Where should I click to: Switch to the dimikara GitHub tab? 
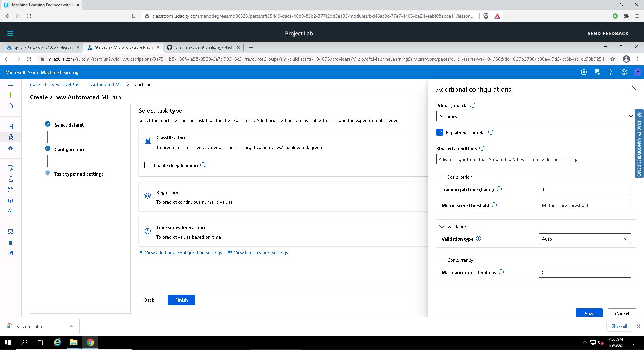point(203,47)
